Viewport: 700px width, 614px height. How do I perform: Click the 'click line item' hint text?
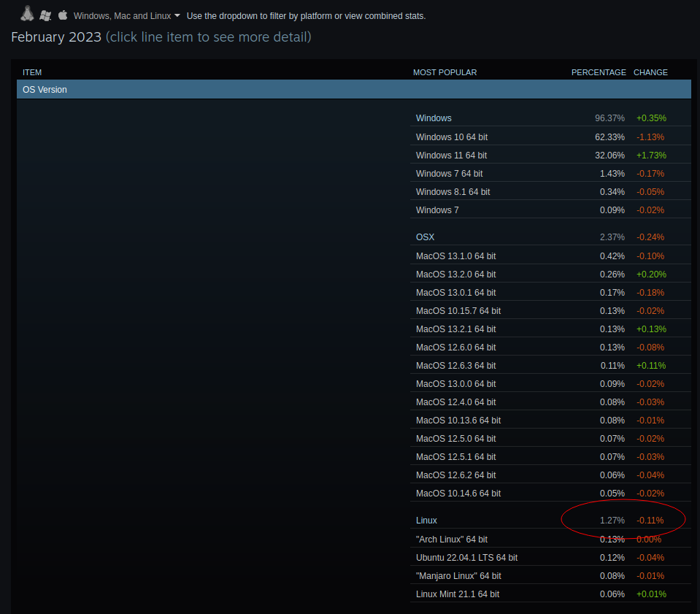click(x=209, y=37)
